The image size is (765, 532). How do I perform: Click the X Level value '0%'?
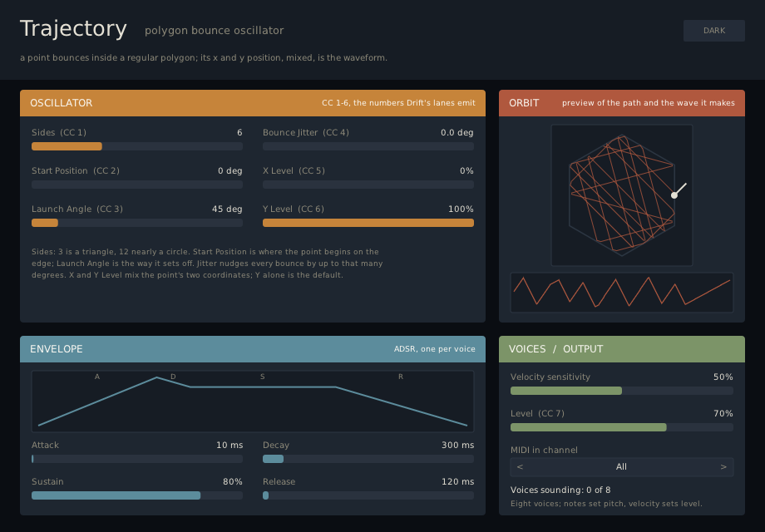(x=466, y=171)
